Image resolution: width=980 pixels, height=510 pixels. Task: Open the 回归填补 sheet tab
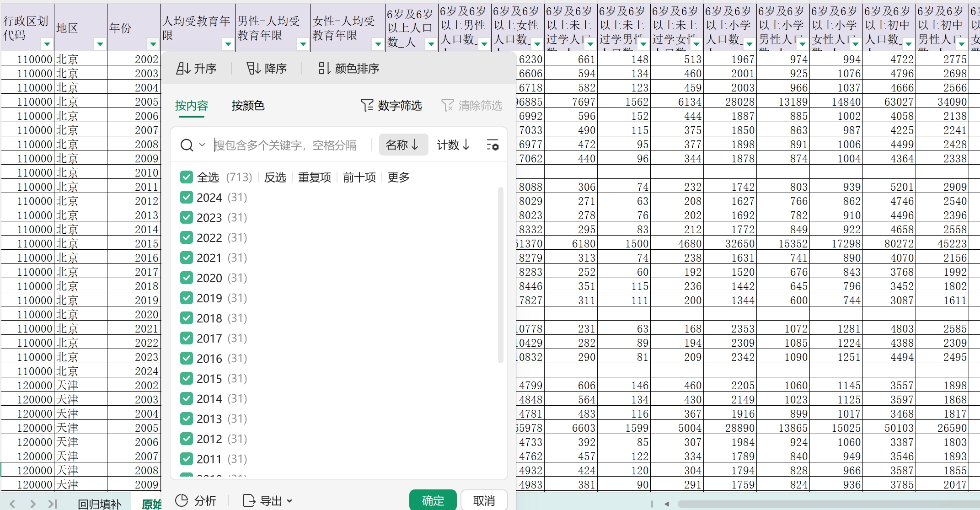point(100,504)
